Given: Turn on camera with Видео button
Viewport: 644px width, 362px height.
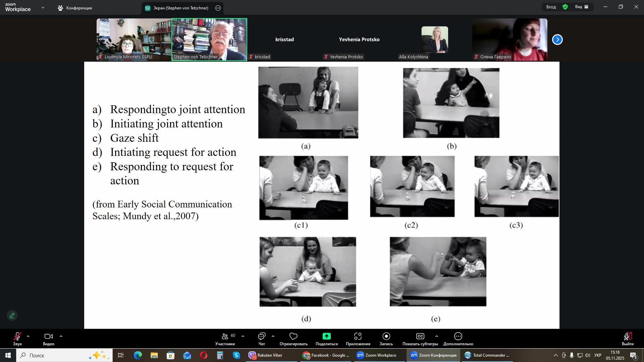Looking at the screenshot, I should coord(49,339).
